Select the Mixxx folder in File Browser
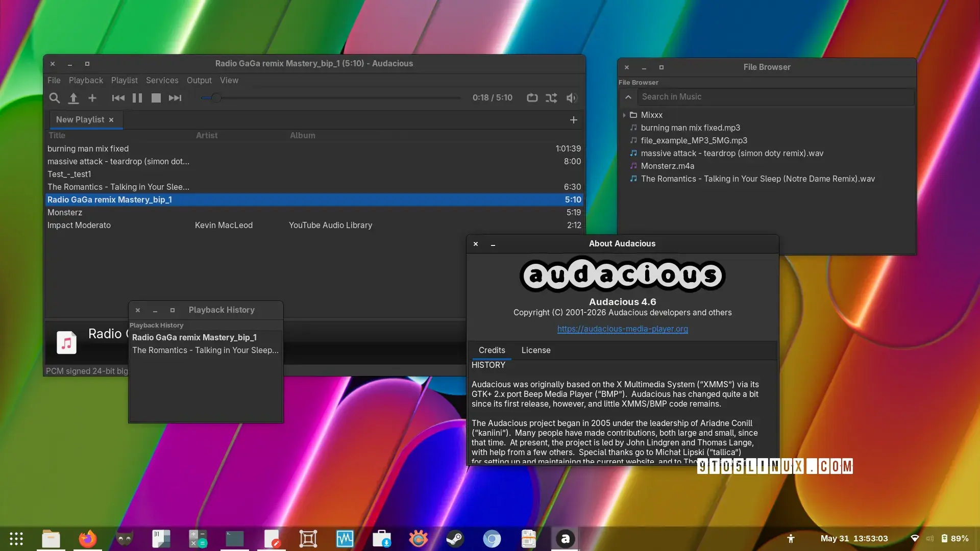Screen dimensions: 980x551 pyautogui.click(x=652, y=115)
